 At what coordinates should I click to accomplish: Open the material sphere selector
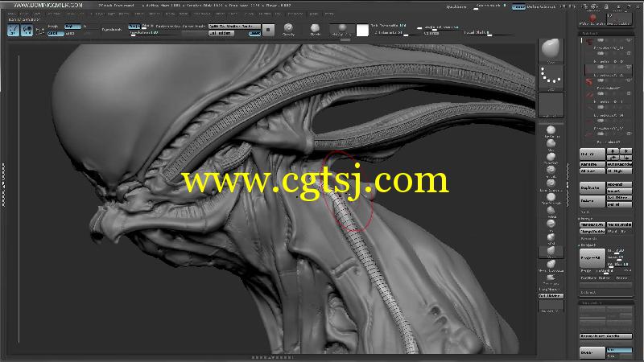coord(341,29)
